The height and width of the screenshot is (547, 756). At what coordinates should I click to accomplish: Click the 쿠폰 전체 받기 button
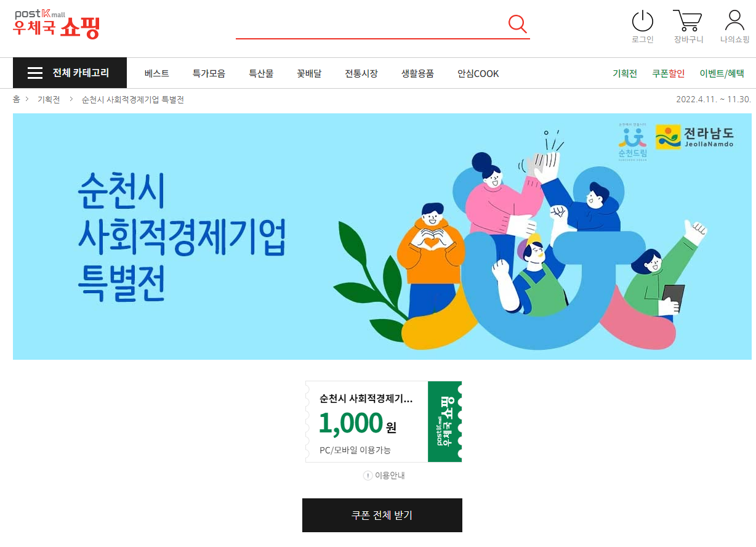point(382,515)
